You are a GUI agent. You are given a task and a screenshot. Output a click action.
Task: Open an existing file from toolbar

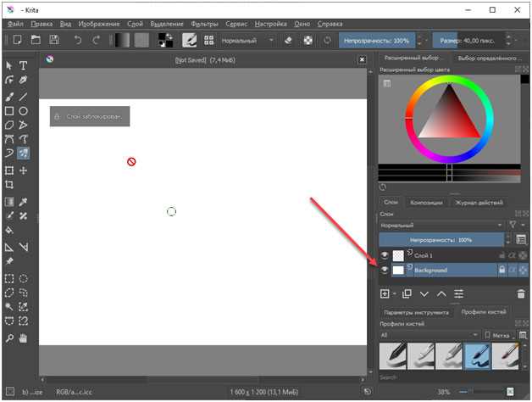click(36, 41)
